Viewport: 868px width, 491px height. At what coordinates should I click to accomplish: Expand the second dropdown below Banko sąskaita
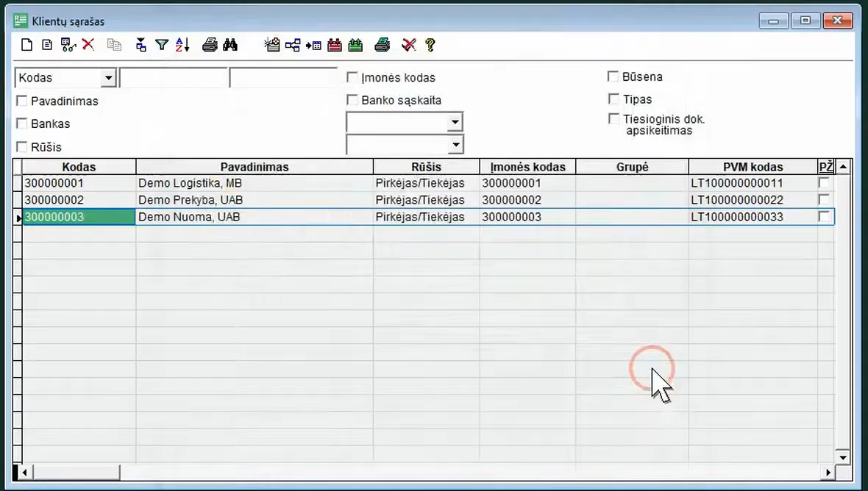tap(455, 146)
